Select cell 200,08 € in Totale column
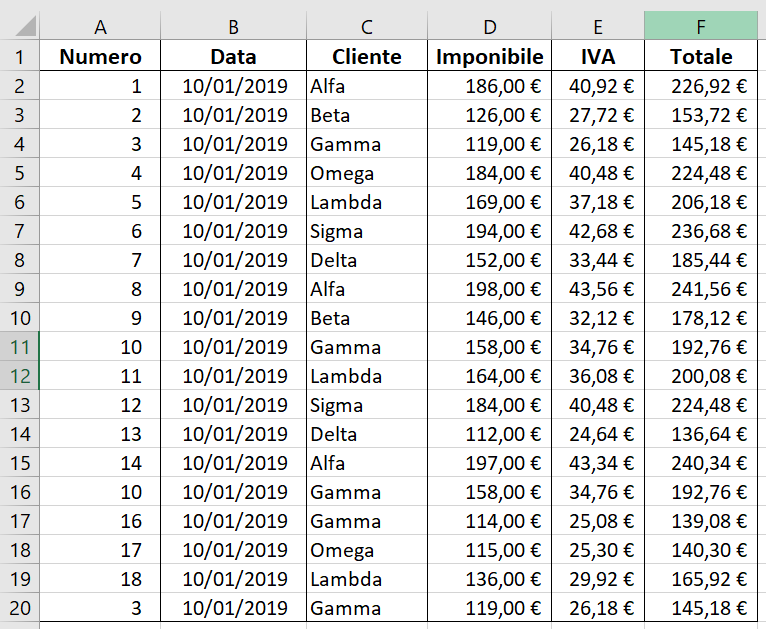 pyautogui.click(x=701, y=376)
